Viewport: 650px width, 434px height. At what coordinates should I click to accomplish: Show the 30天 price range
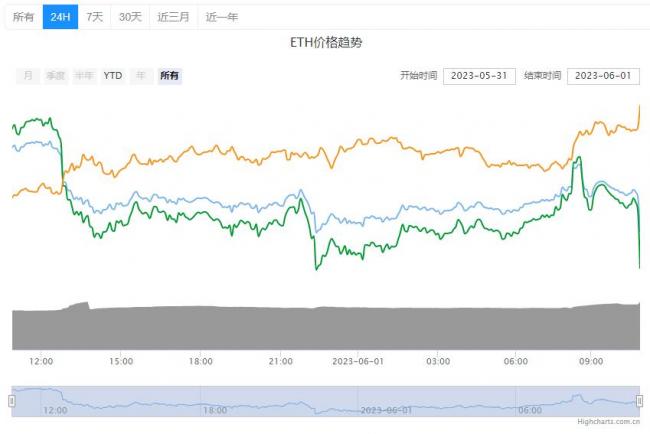pyautogui.click(x=129, y=17)
